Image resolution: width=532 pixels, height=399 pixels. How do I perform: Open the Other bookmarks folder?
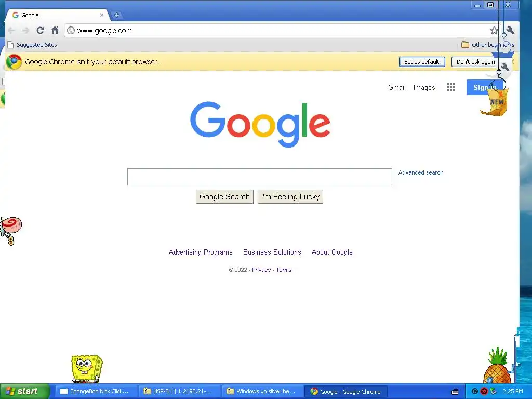coord(488,45)
